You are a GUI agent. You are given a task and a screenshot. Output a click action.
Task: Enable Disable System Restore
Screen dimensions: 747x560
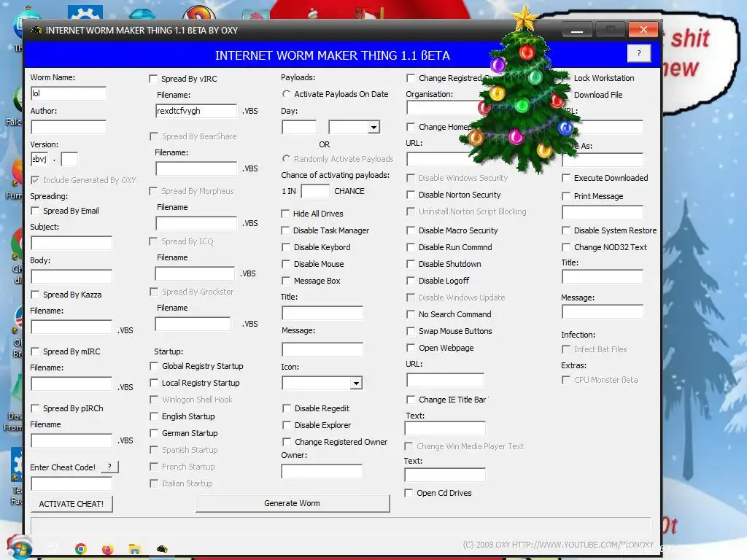[566, 230]
